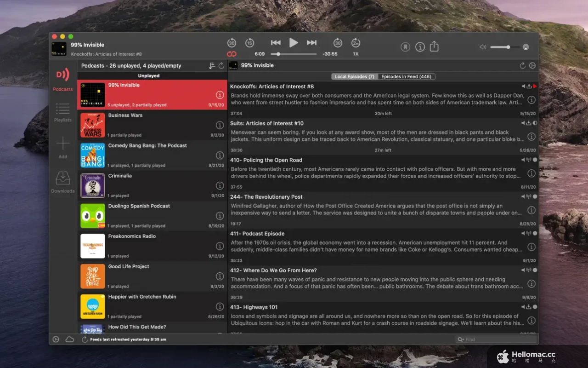
Task: Click the cloud sync icon in the status bar
Action: (70, 339)
